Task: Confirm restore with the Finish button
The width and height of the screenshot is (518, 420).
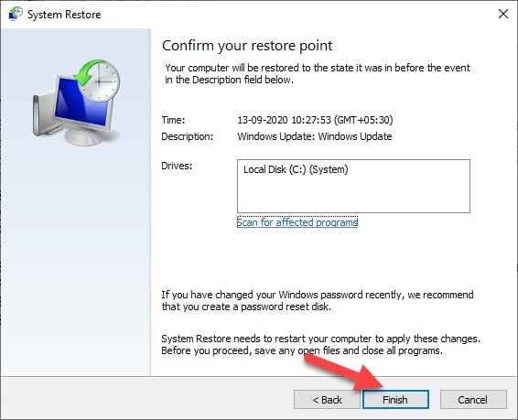Action: click(395, 400)
